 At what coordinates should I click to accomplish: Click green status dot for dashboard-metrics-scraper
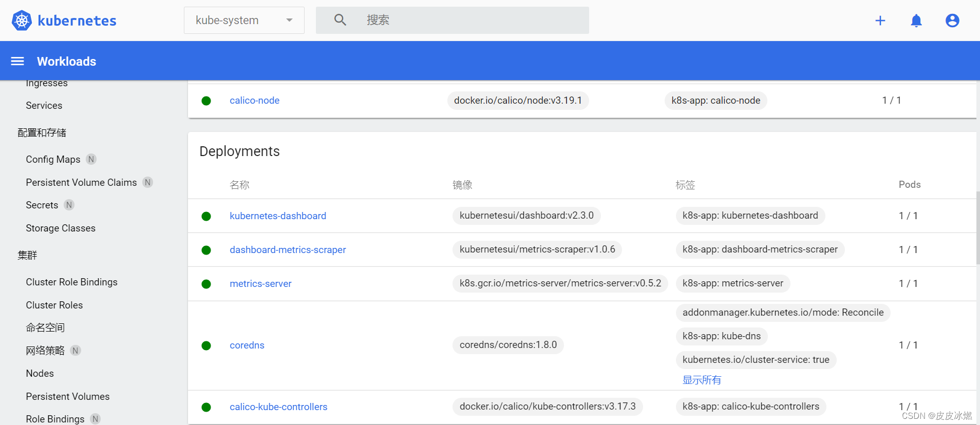tap(206, 250)
